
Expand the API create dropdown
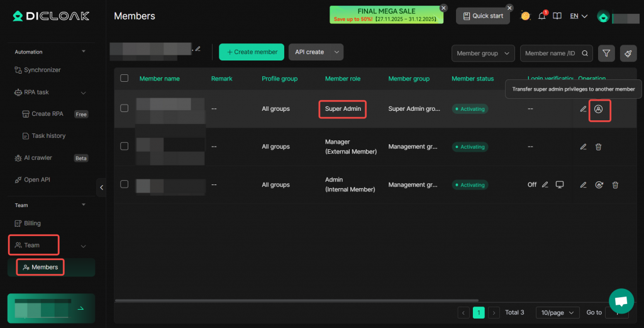(337, 52)
